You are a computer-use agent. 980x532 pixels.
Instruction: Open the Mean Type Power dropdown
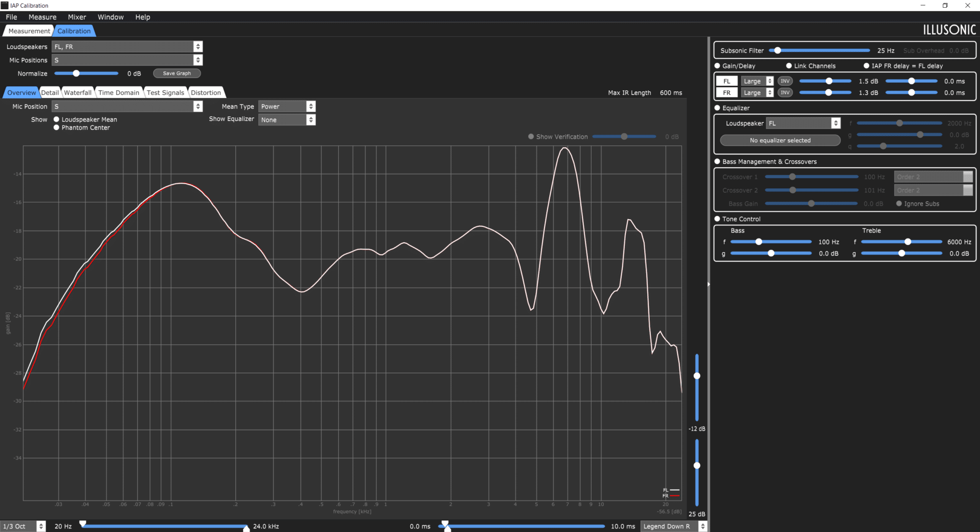[x=287, y=106]
